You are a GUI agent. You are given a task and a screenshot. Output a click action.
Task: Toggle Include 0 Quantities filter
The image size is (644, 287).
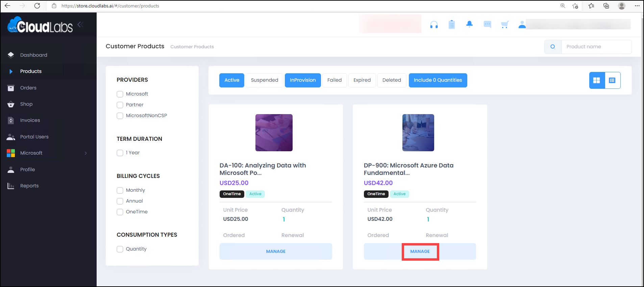pyautogui.click(x=438, y=80)
